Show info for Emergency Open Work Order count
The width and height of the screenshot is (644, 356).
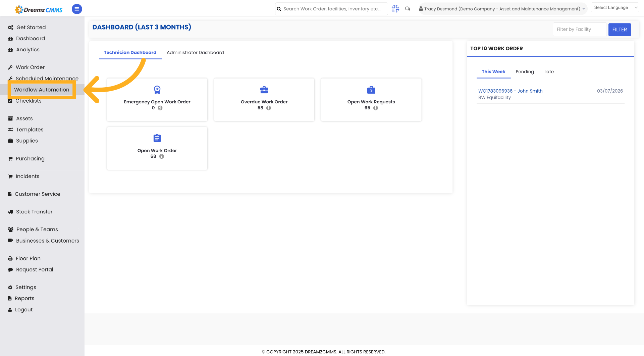click(160, 108)
